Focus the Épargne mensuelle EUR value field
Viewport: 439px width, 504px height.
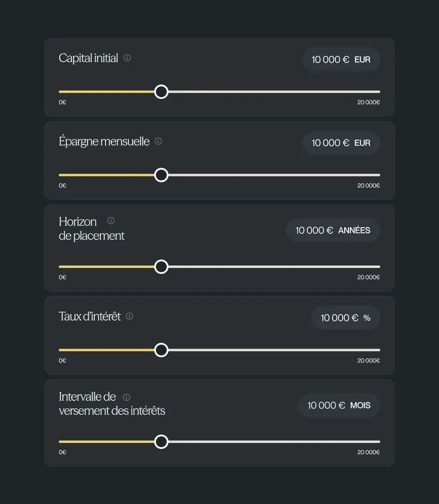coord(341,143)
